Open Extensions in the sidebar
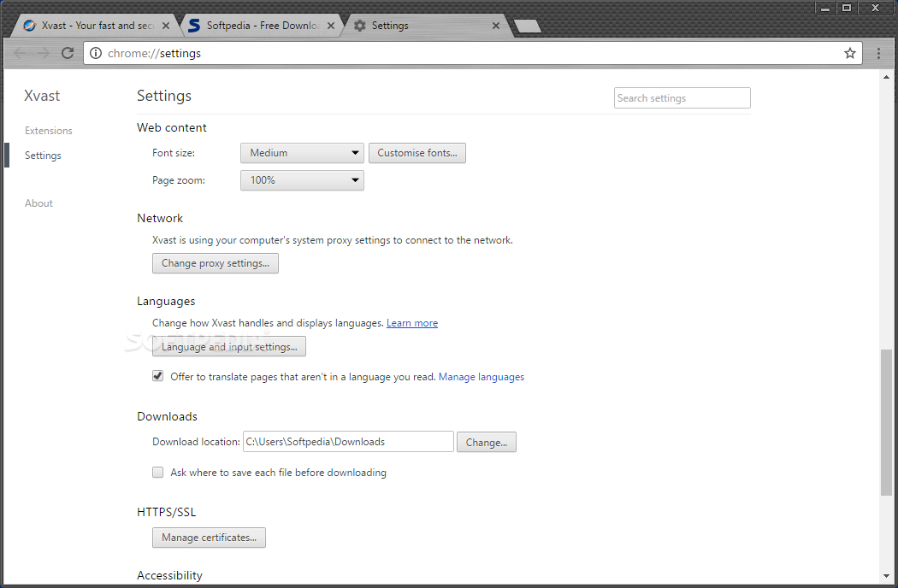The height and width of the screenshot is (588, 898). click(x=49, y=131)
